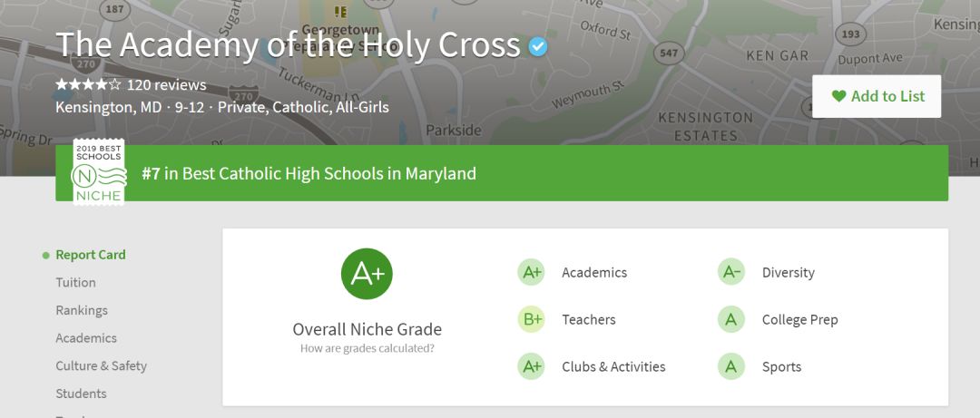Navigate to Culture & Safety section
The image size is (980, 418).
click(x=101, y=365)
